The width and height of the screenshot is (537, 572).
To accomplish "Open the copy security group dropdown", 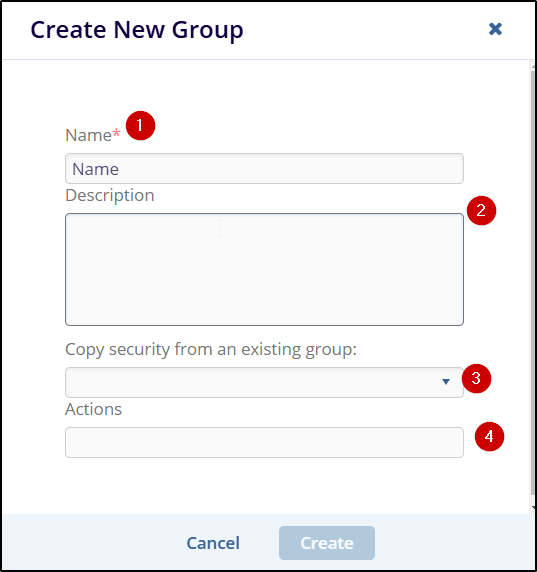I will (x=264, y=382).
